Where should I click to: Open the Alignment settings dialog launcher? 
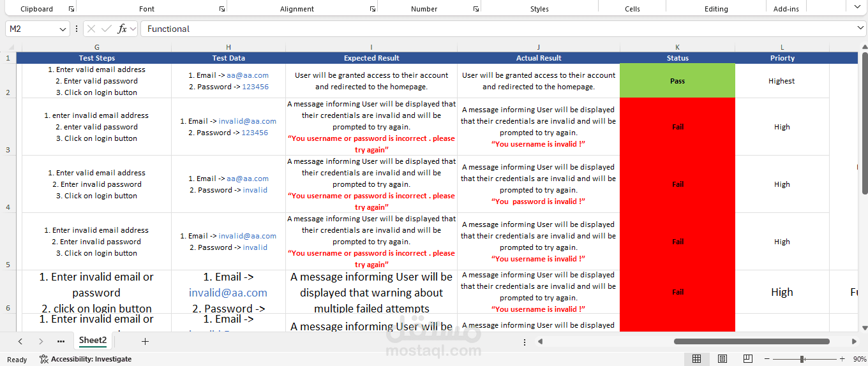[373, 9]
